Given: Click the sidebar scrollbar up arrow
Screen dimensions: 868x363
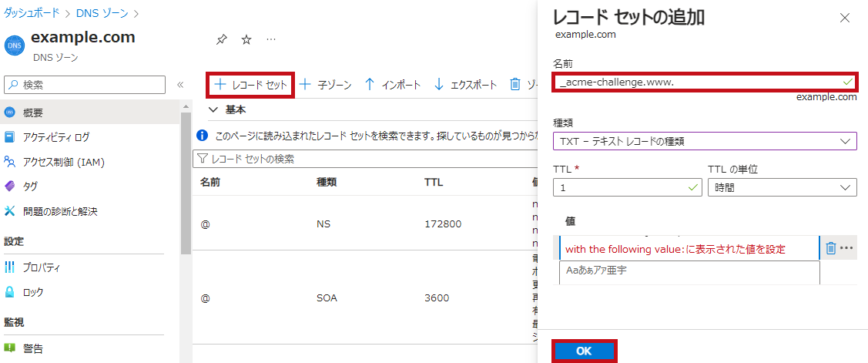Looking at the screenshot, I should (x=186, y=106).
